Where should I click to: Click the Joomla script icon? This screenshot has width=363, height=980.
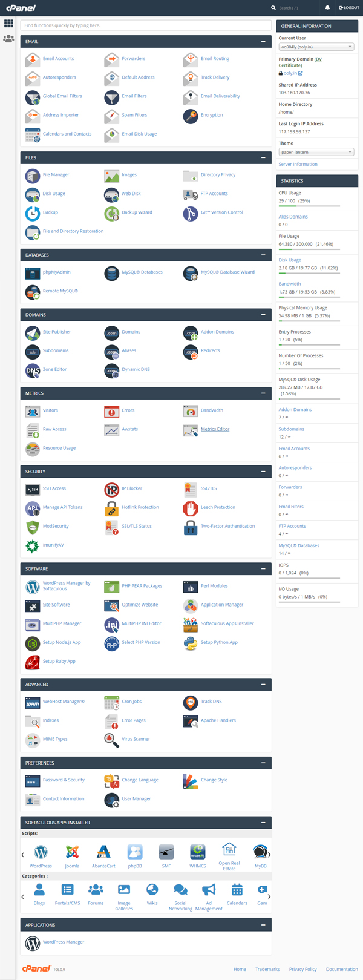point(72,851)
